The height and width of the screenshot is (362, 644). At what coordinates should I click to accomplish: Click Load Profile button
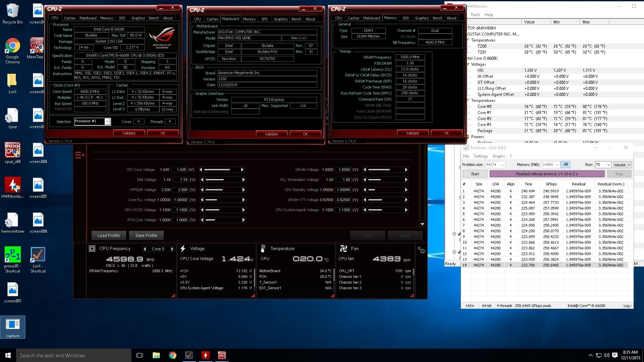tap(108, 236)
